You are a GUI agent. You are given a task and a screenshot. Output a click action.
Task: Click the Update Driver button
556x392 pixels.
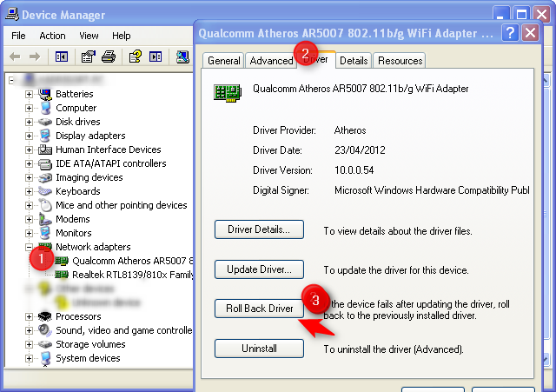click(259, 269)
